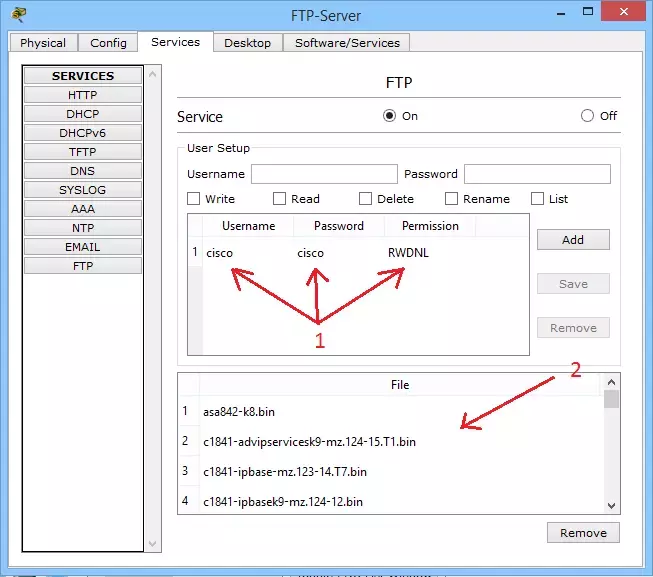
Task: Click file list scroll up arrow
Action: (x=611, y=382)
